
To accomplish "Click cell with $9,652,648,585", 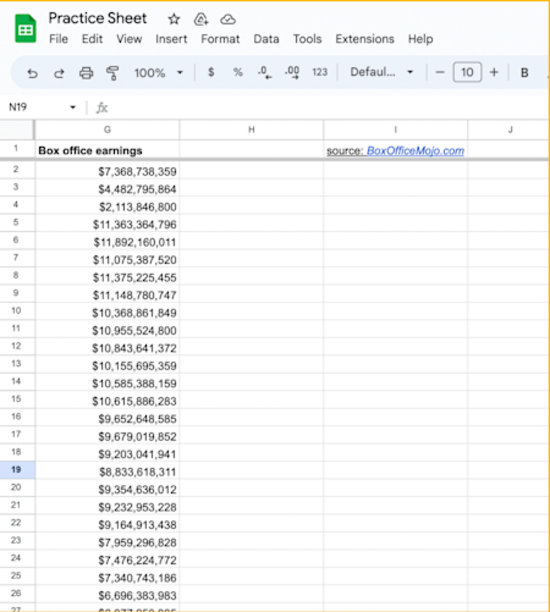I will 107,418.
